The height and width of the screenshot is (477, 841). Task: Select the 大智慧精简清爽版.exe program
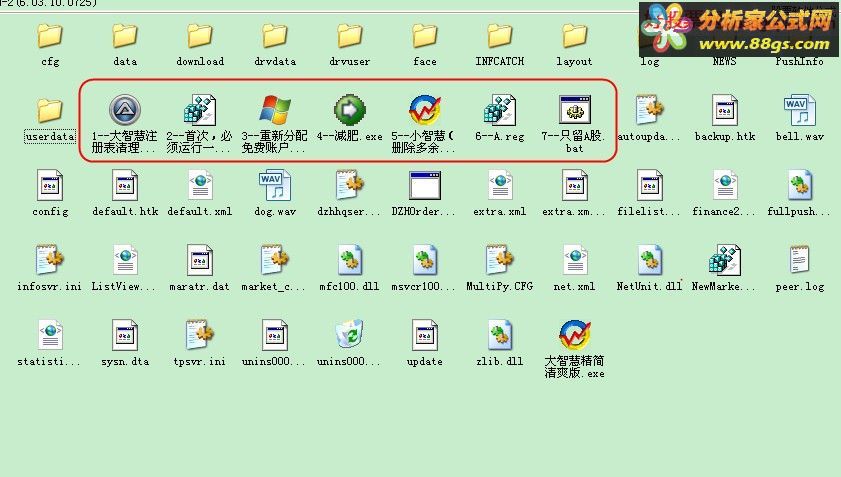tap(574, 335)
